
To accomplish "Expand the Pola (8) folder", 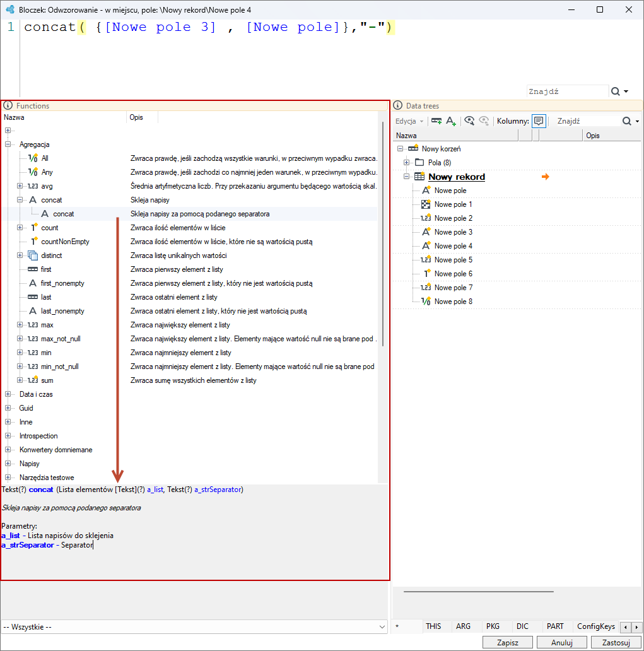I will 406,162.
